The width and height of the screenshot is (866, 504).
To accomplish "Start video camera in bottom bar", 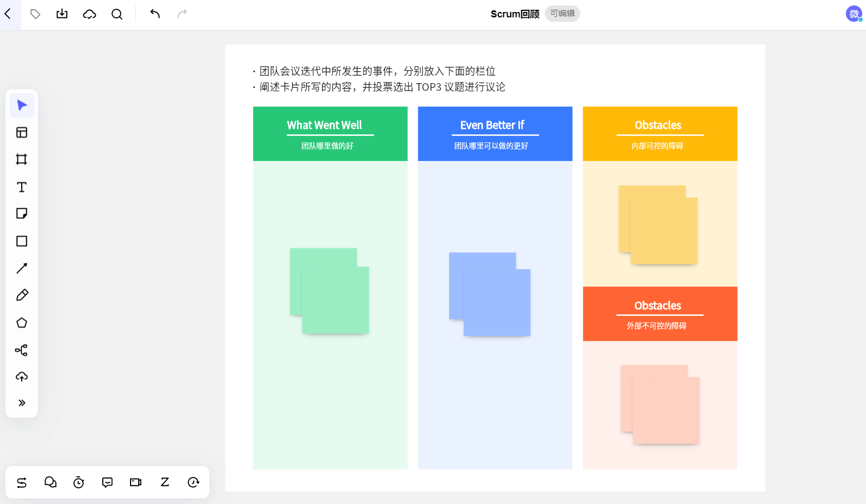I will (136, 482).
